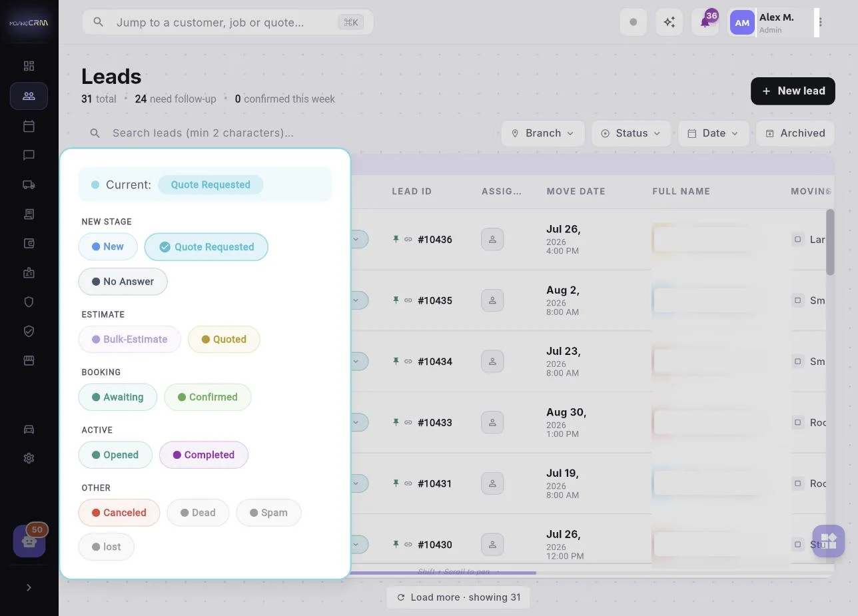Viewport: 858px width, 616px height.
Task: Click the New lead button
Action: [793, 91]
